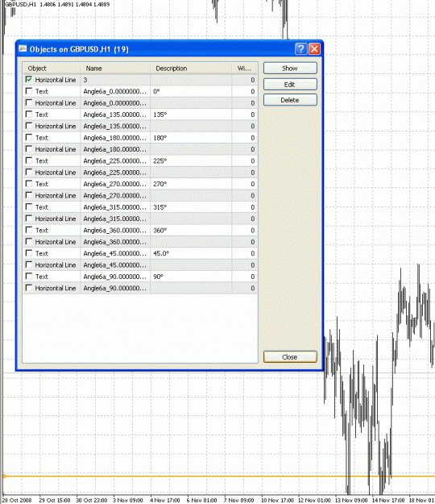The image size is (435, 504).
Task: Check the Horizontal Line row Angle6a_90.000000
Action: (x=29, y=288)
